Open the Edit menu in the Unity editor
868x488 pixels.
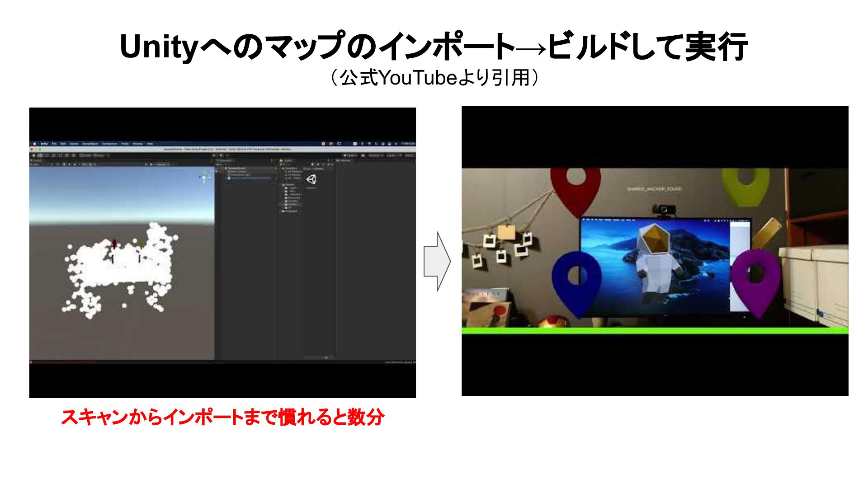pos(63,144)
